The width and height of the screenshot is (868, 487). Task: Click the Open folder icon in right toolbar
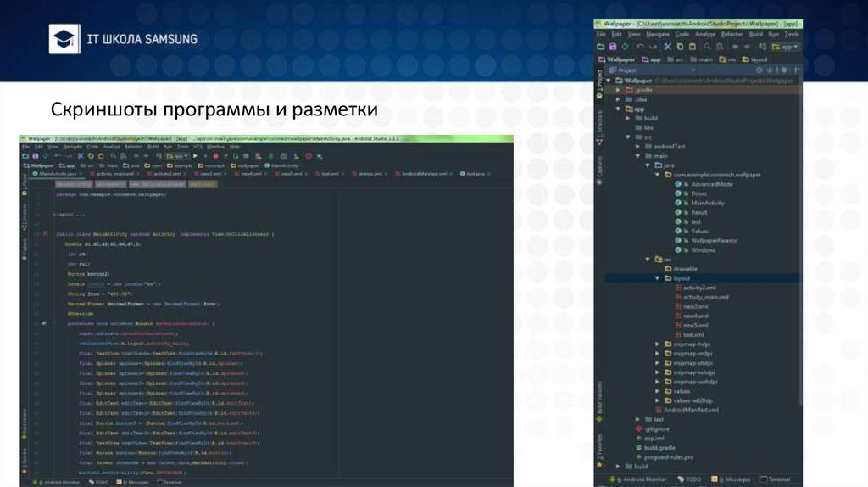point(601,47)
